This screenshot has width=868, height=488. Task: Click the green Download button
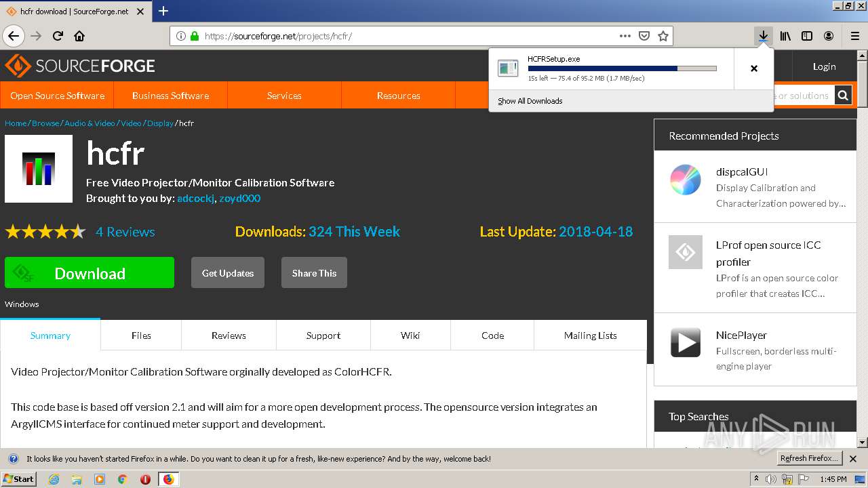point(90,273)
